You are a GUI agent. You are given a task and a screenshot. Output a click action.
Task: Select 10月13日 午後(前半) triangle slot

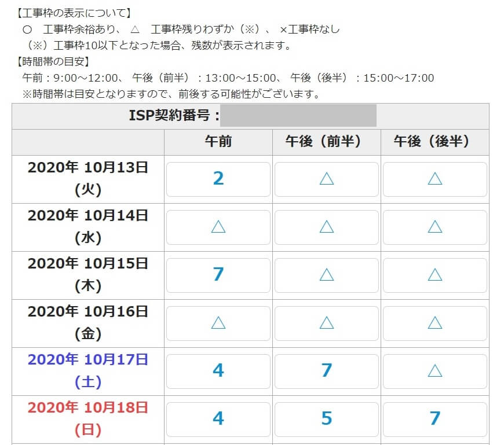327,179
